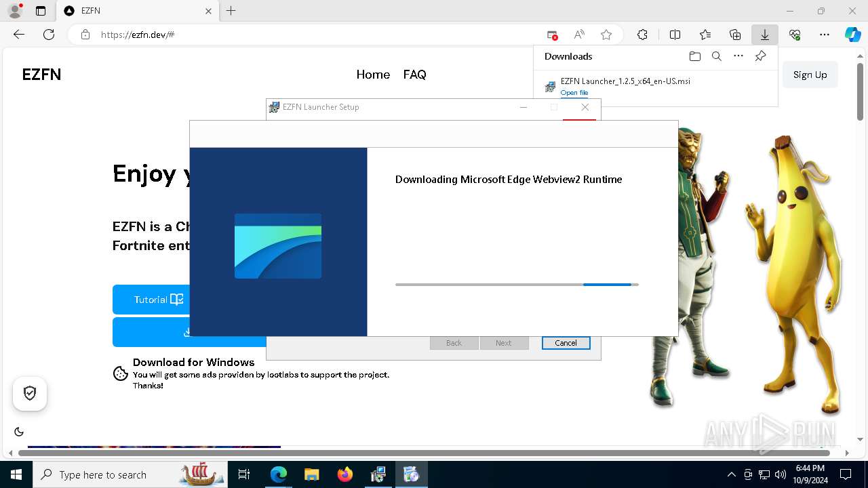Click the EZFN site logo
The image size is (868, 488).
(x=41, y=75)
